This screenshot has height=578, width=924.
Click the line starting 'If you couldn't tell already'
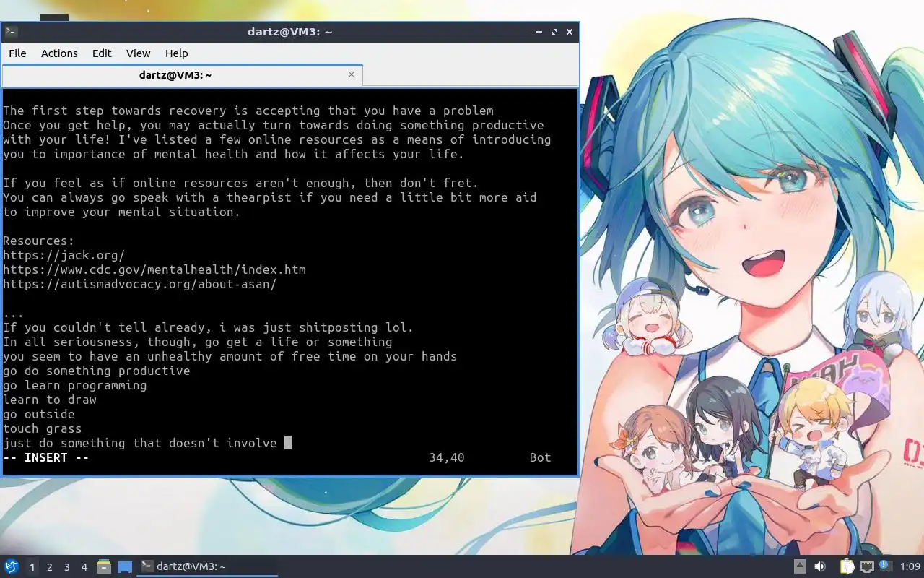tap(209, 327)
